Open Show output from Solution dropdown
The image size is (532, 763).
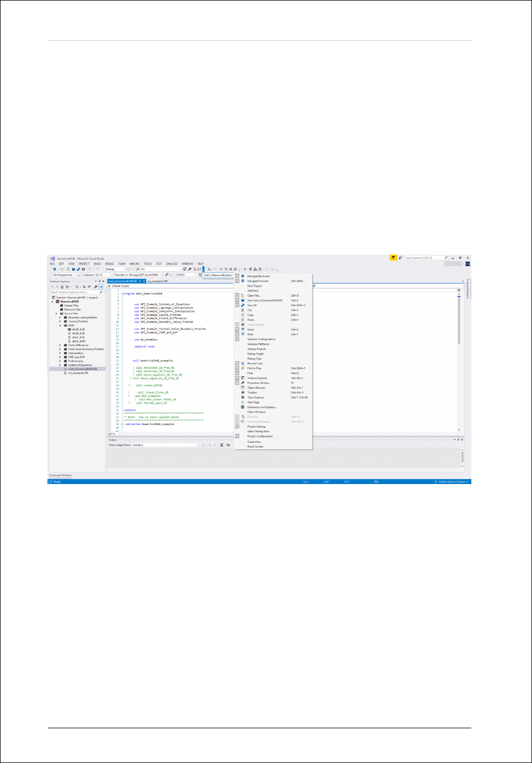[165, 445]
